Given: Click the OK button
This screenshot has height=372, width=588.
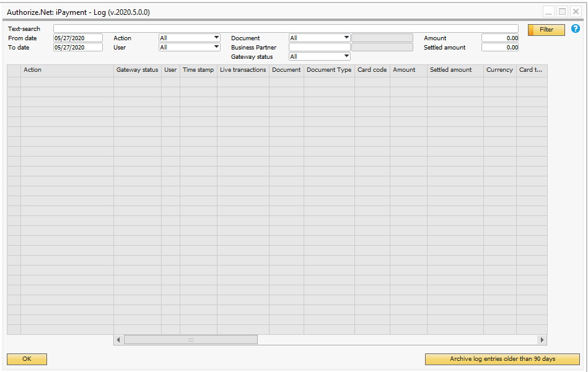Looking at the screenshot, I should coord(27,359).
